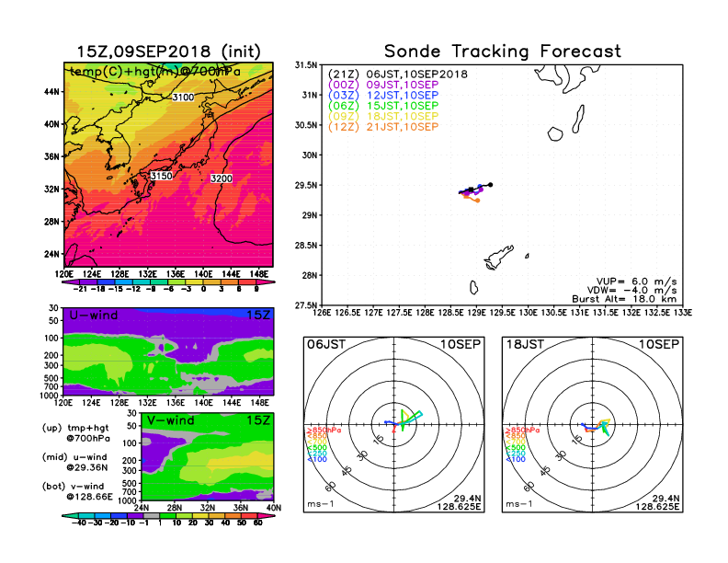Click the '15Z,09SEP2018 (init)' title
The height and width of the screenshot is (563, 728).
168,52
